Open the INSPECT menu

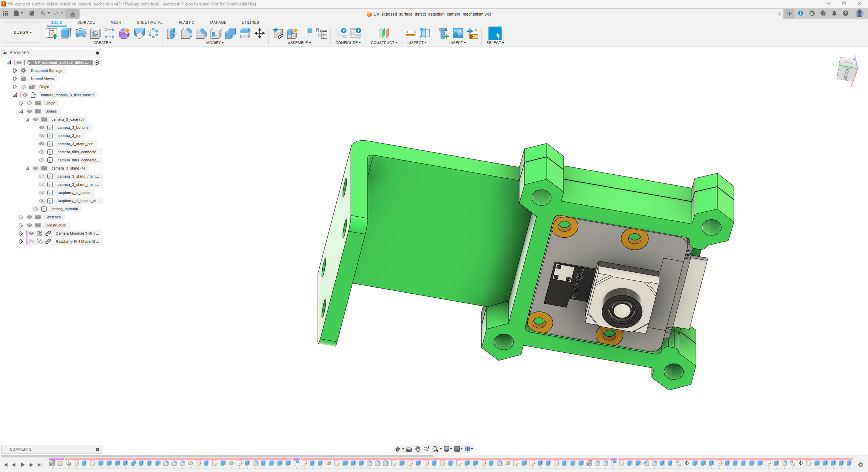417,43
